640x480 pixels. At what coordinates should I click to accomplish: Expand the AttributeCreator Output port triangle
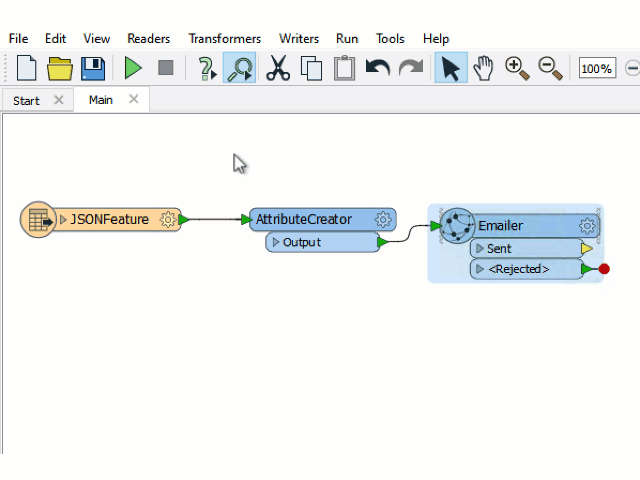[276, 242]
